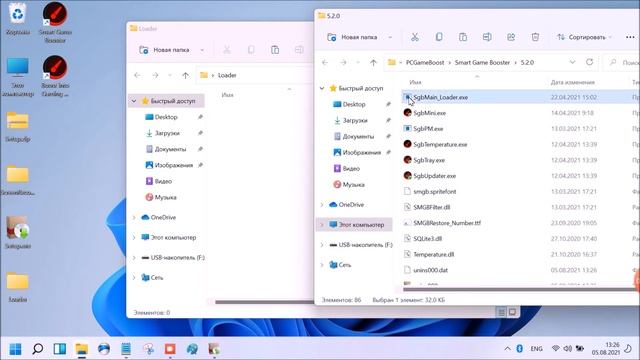Sort by Имя column header in 5.2.0 window

pos(416,82)
